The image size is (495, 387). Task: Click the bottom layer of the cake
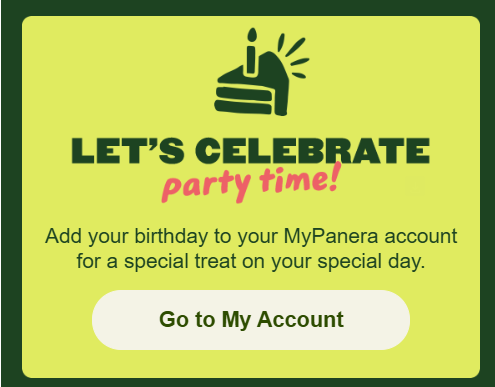(243, 107)
